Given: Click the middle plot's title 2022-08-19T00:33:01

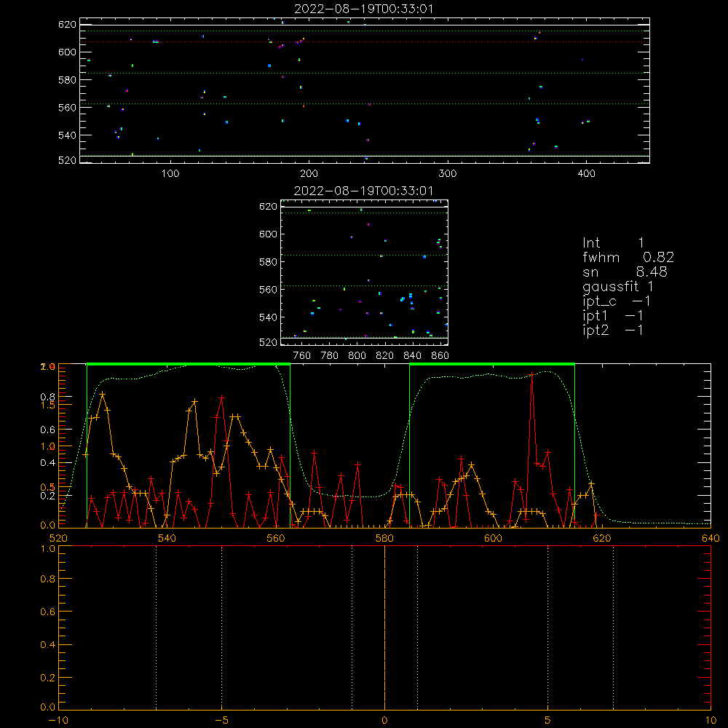Looking at the screenshot, I should click(x=363, y=191).
